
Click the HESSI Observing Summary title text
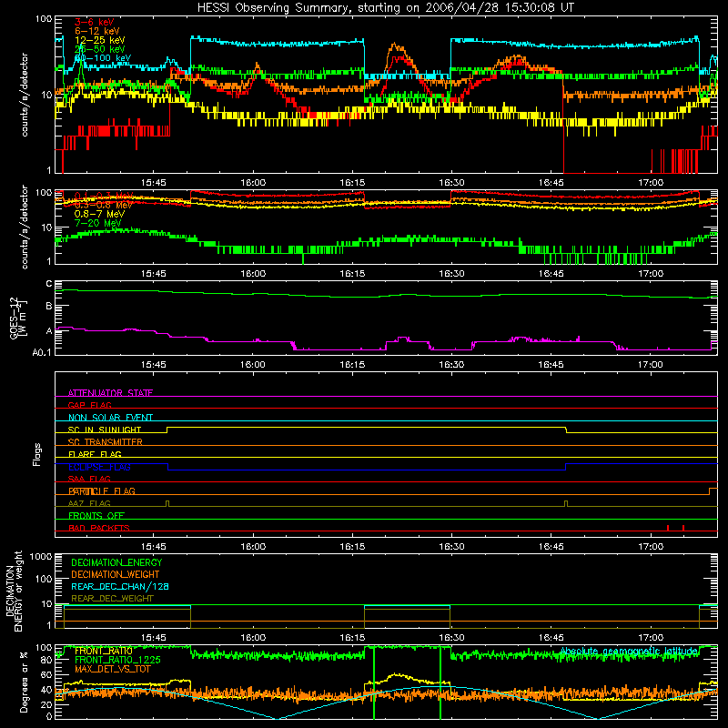click(385, 7)
